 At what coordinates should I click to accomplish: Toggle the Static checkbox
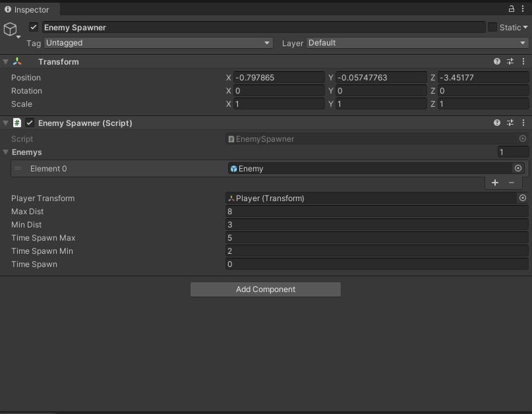click(492, 27)
